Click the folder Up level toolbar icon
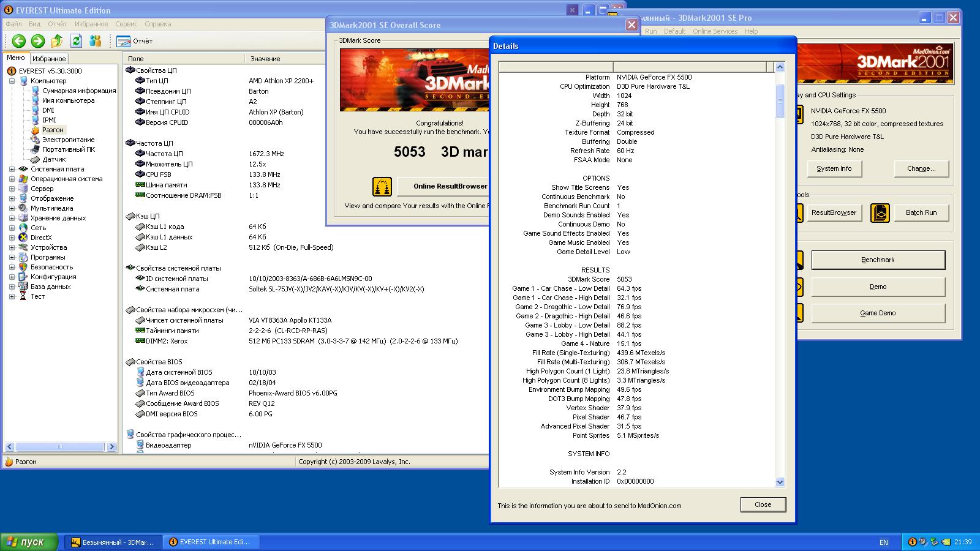 [x=57, y=41]
